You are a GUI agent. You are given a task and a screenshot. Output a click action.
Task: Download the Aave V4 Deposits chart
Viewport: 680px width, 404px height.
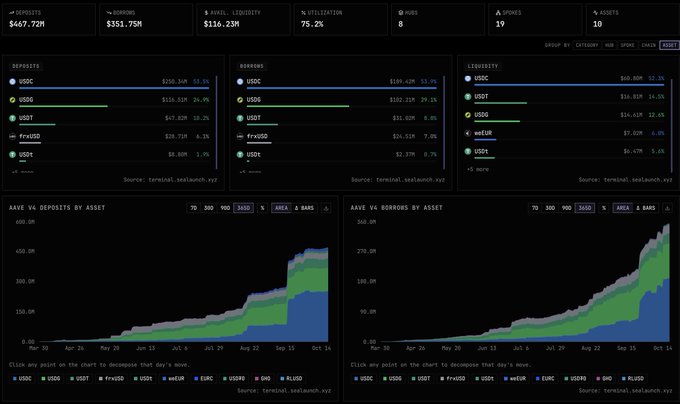[x=326, y=208]
